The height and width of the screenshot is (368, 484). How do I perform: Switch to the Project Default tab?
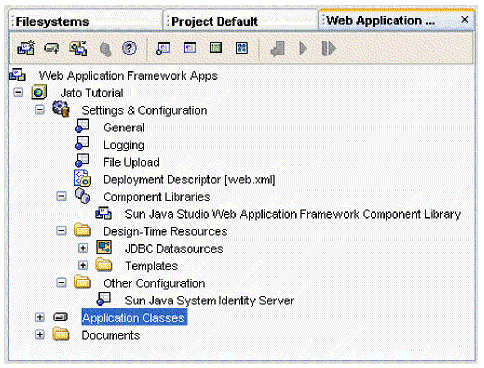[x=241, y=21]
